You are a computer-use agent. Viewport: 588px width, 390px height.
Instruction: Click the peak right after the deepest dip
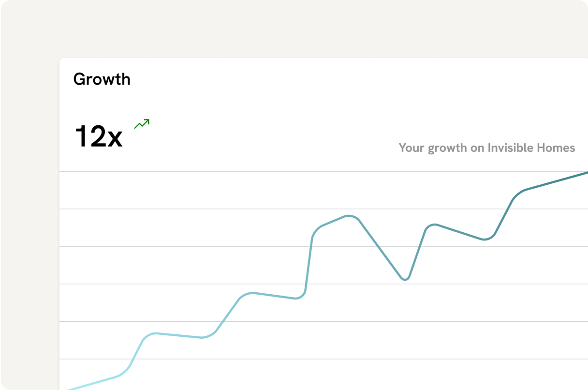pyautogui.click(x=434, y=225)
